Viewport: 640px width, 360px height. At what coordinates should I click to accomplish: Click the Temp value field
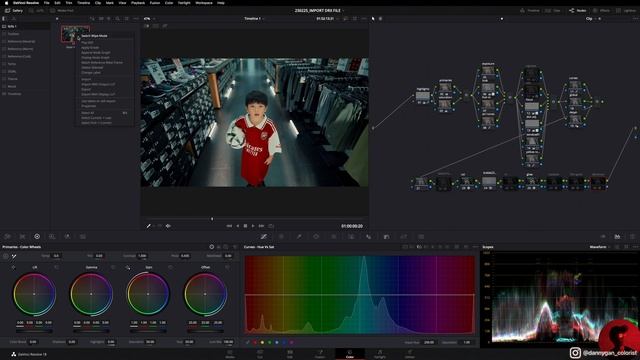[56, 256]
